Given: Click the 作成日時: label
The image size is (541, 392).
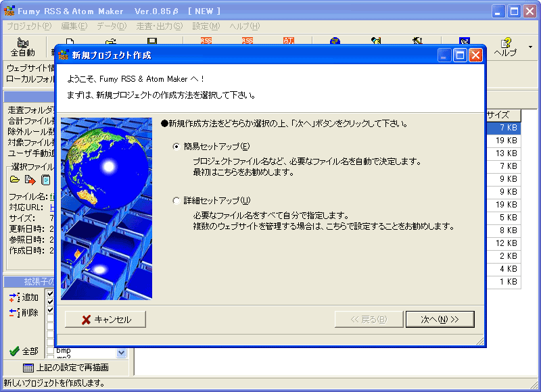Looking at the screenshot, I should pyautogui.click(x=26, y=251).
